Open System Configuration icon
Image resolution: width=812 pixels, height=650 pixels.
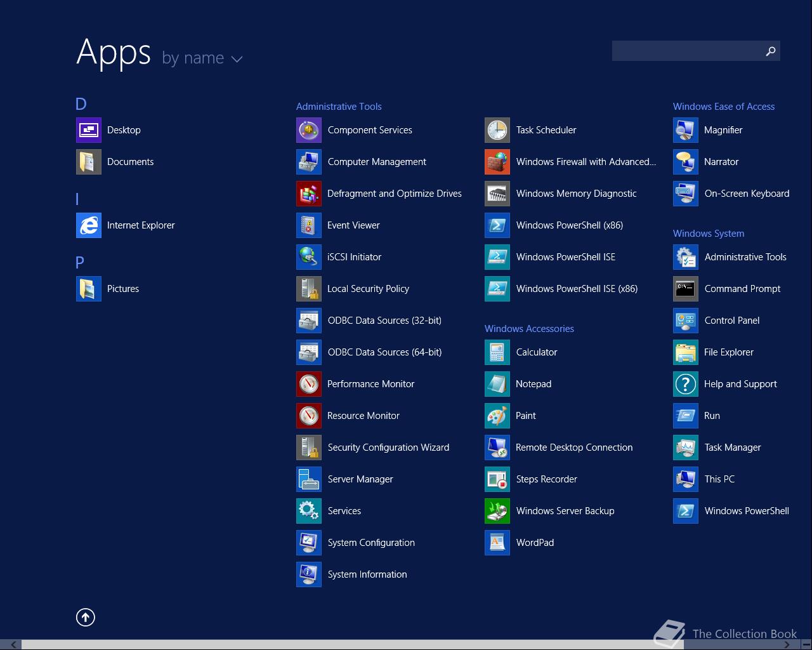tap(309, 543)
